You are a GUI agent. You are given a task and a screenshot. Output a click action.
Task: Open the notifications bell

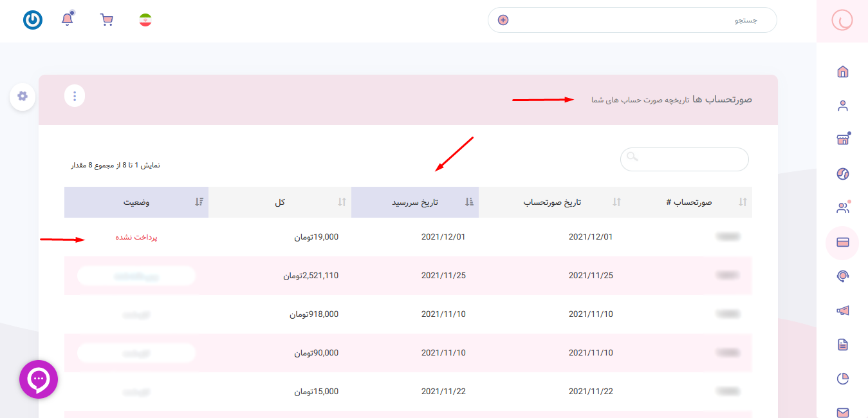(67, 19)
